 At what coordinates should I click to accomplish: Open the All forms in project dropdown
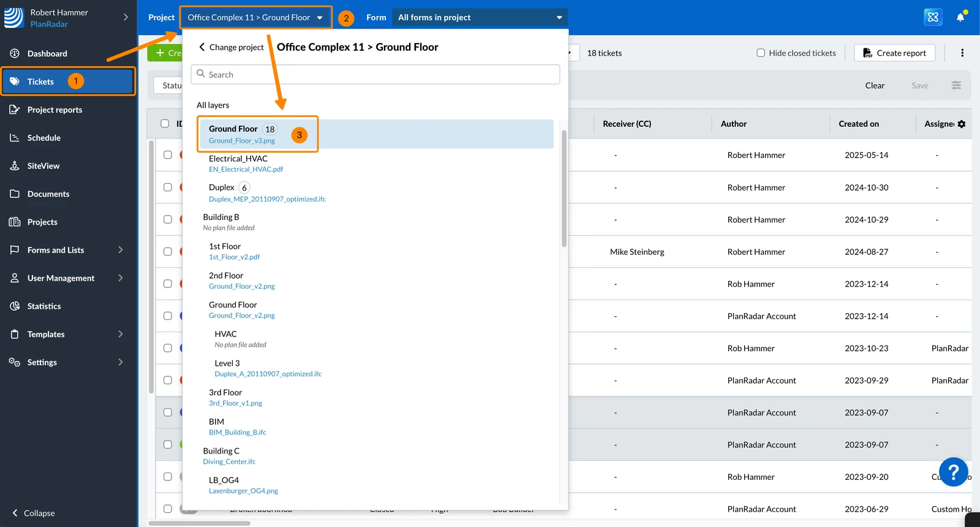coord(480,17)
